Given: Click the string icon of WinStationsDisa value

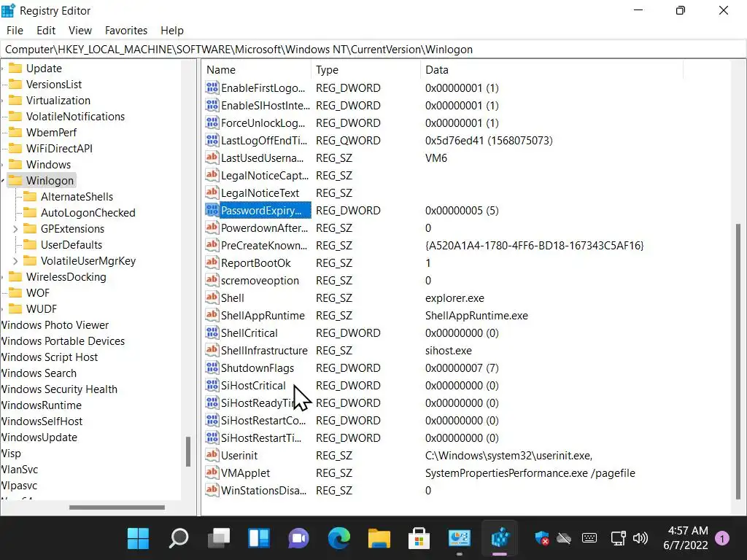Looking at the screenshot, I should tap(212, 491).
